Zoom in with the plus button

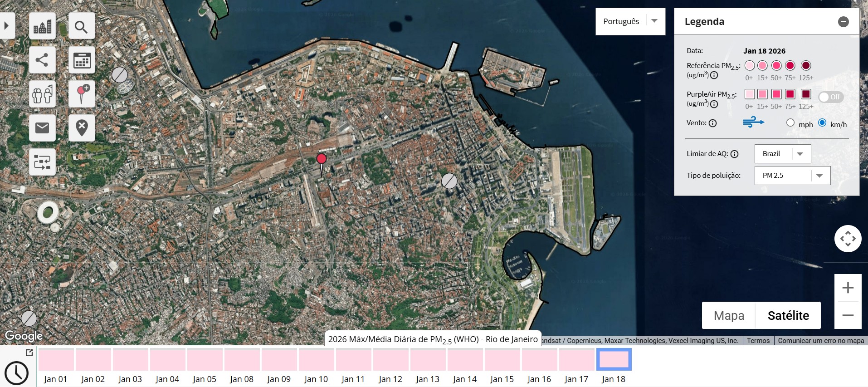(848, 288)
